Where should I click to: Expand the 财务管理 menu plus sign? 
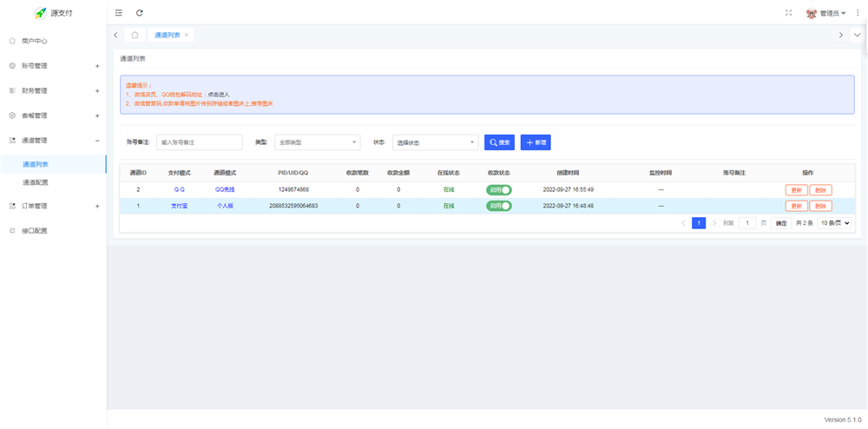[x=97, y=91]
